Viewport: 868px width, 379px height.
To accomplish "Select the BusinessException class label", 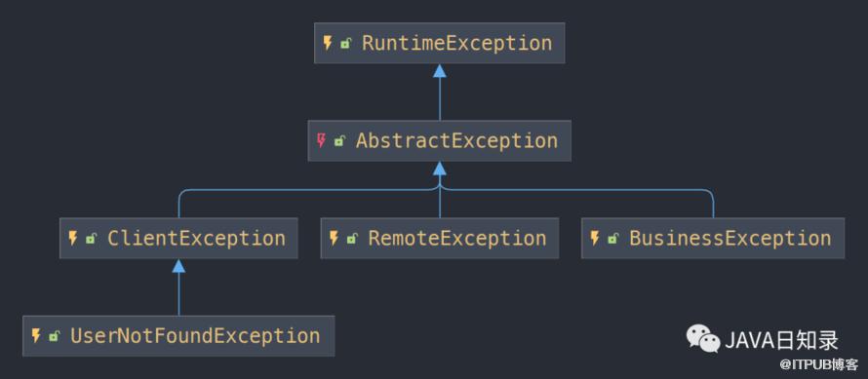I will click(730, 239).
